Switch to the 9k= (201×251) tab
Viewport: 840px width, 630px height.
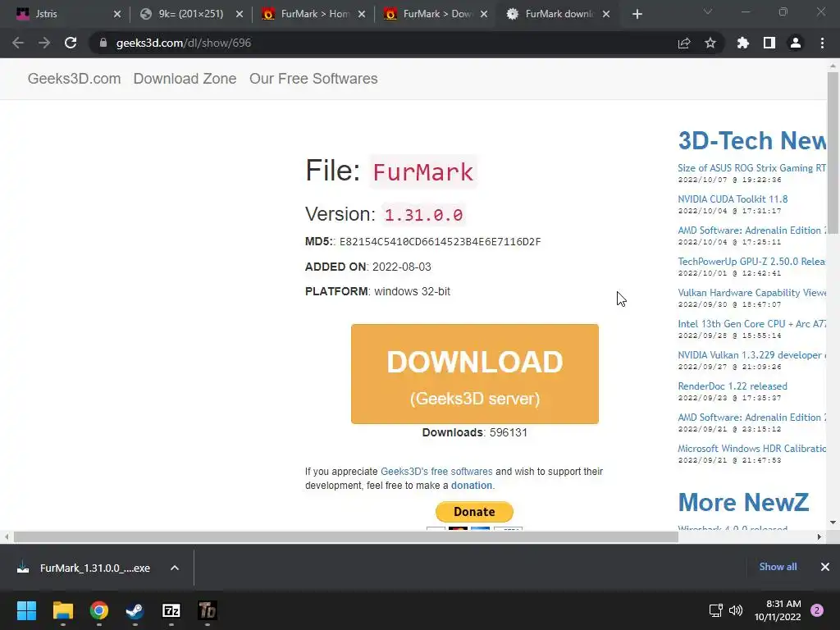click(190, 14)
